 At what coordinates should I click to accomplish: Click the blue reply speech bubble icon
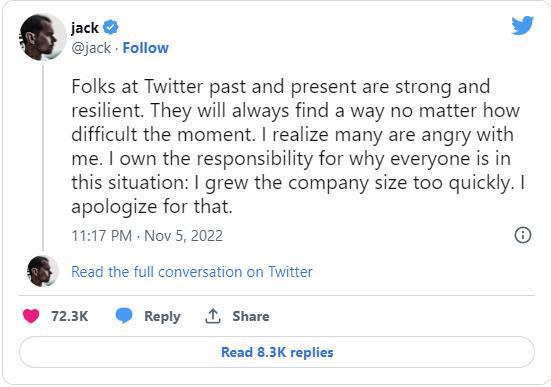(124, 315)
